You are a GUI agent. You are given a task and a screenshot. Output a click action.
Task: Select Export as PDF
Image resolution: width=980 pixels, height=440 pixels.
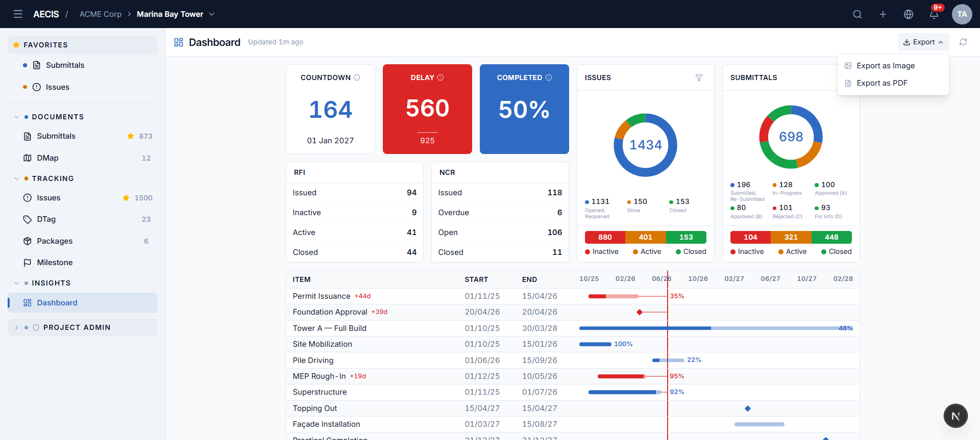(893, 83)
